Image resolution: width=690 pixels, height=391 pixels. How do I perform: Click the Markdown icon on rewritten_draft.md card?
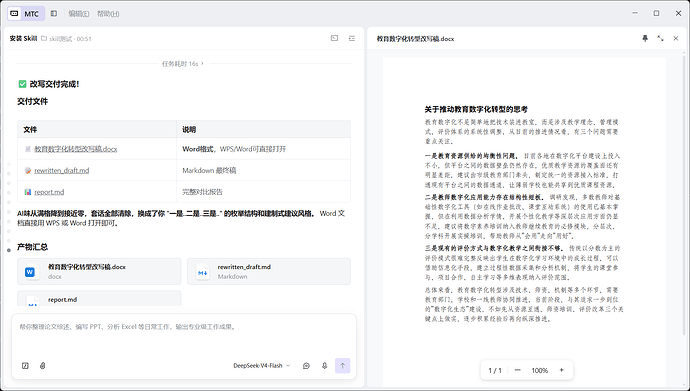click(202, 272)
